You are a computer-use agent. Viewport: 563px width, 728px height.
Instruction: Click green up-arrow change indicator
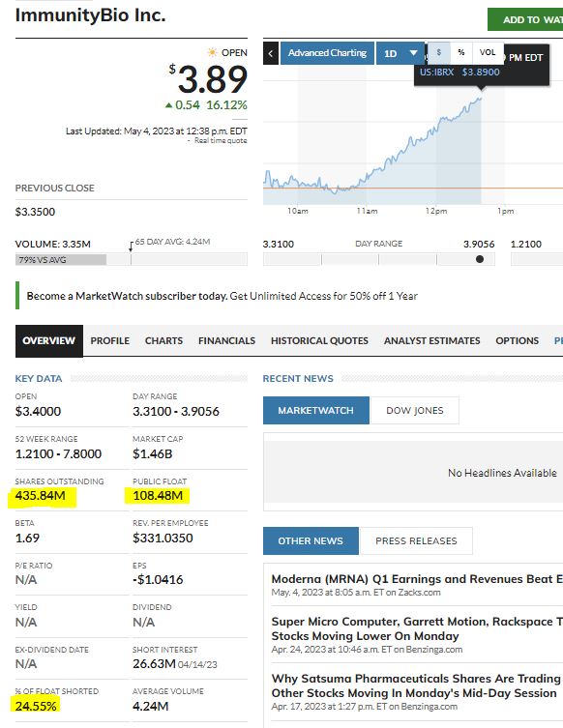[168, 105]
